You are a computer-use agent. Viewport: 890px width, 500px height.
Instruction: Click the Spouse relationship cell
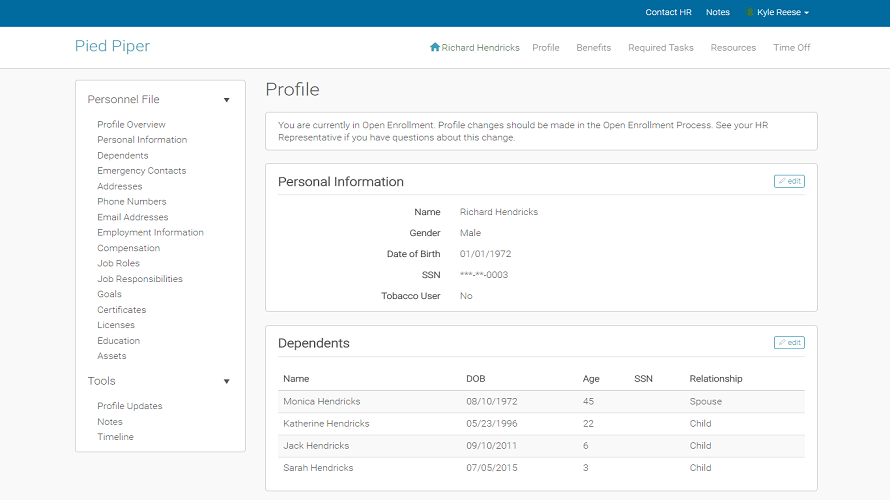pos(705,401)
